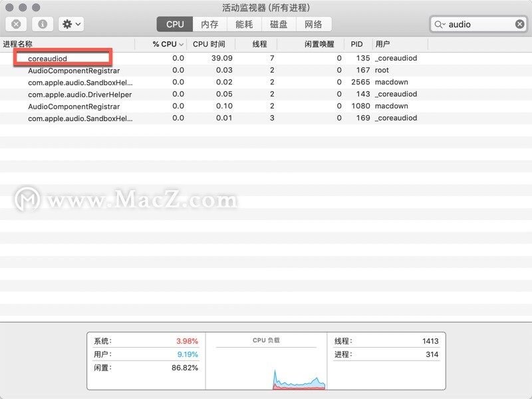
Task: Click the PID column header
Action: pyautogui.click(x=357, y=44)
